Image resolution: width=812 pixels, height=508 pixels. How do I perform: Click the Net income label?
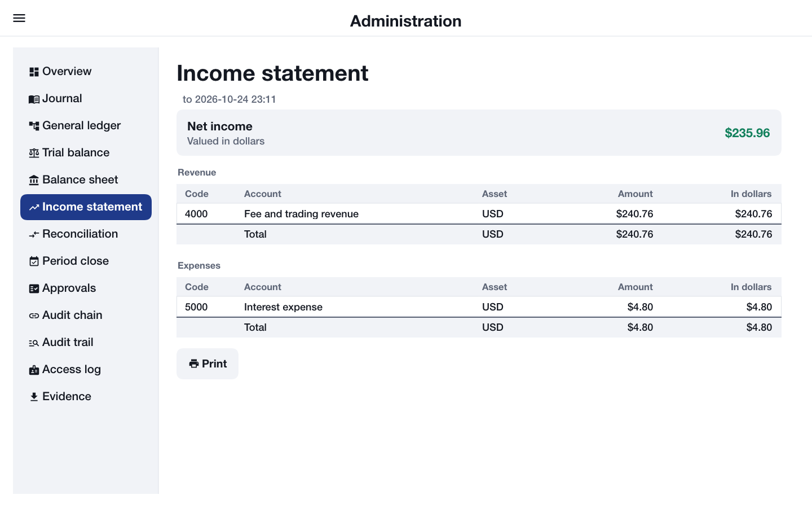(220, 126)
